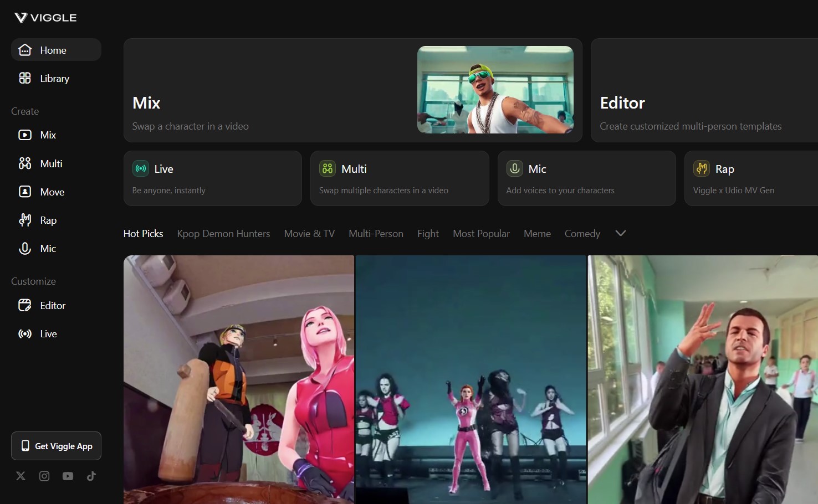The width and height of the screenshot is (818, 504).
Task: Open the YouTube icon in sidebar footer
Action: pos(68,476)
